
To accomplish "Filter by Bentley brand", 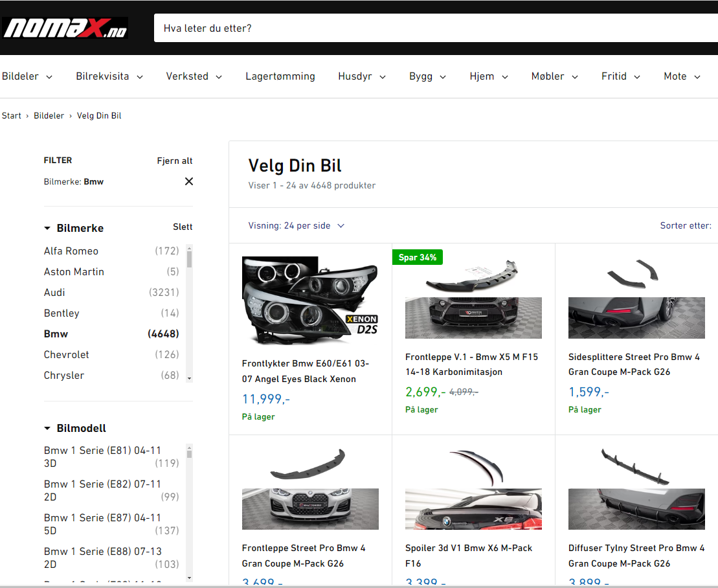I will [111, 313].
